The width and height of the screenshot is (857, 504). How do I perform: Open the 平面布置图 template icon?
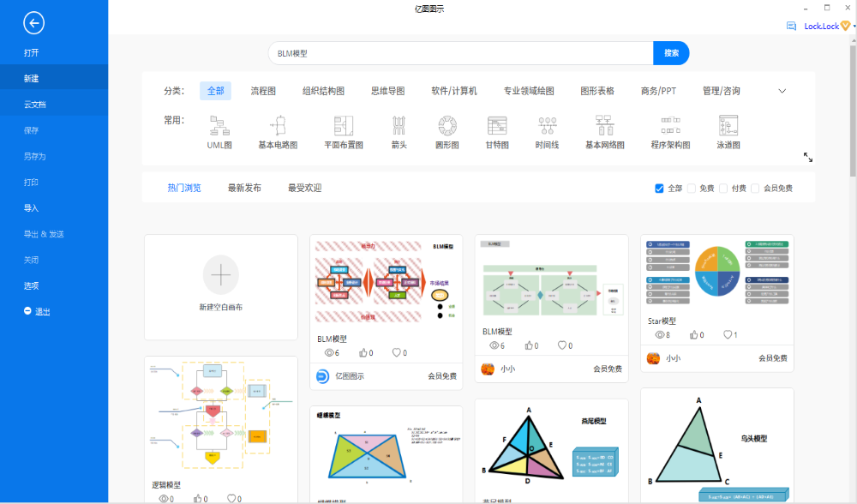(344, 126)
